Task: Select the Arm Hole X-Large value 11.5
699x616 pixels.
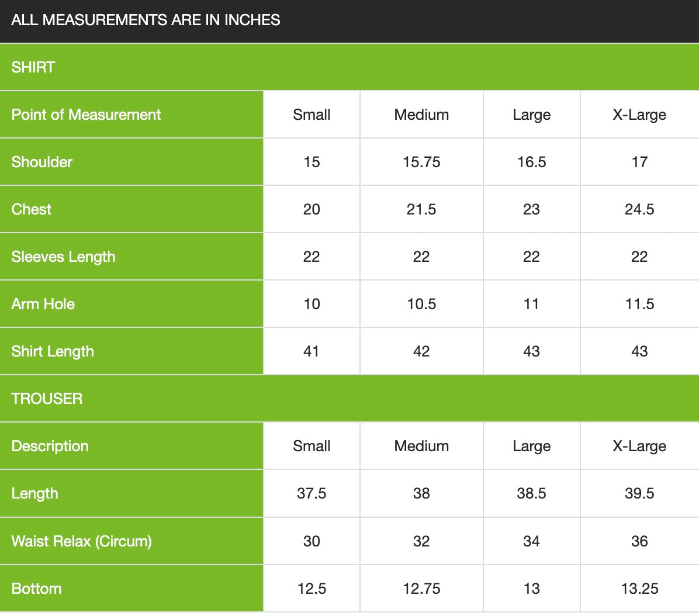Action: 639,304
